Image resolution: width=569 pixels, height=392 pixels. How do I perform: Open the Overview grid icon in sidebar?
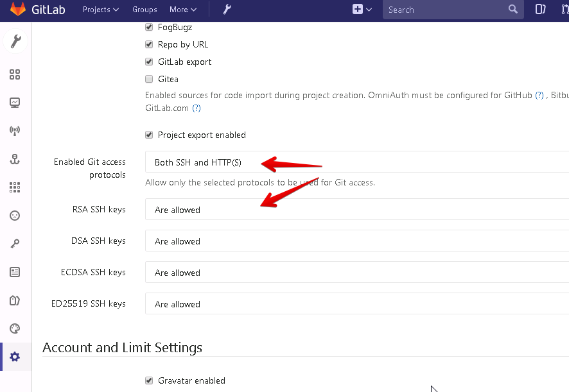(x=15, y=74)
